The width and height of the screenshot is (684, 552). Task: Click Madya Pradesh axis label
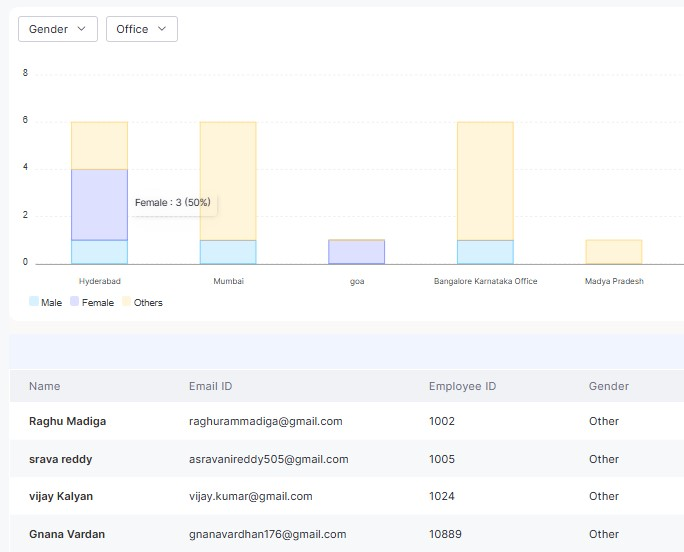coord(614,281)
